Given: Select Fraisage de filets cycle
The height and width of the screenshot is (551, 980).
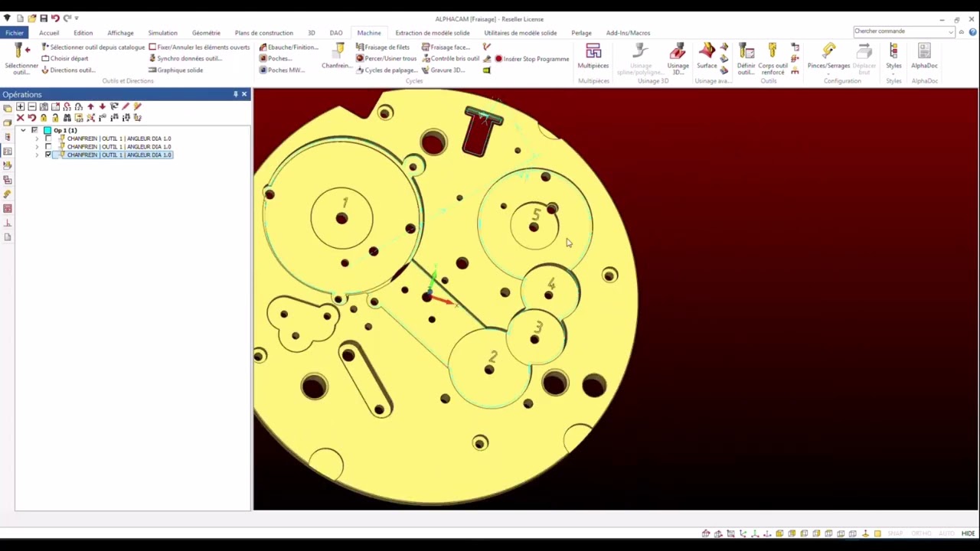Looking at the screenshot, I should point(383,47).
